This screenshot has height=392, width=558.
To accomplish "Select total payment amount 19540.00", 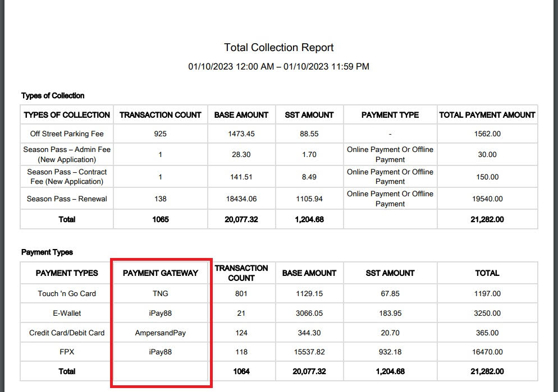I will [x=487, y=199].
